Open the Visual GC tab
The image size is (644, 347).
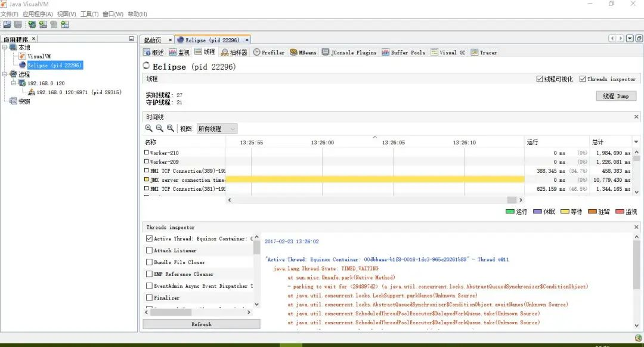[448, 52]
